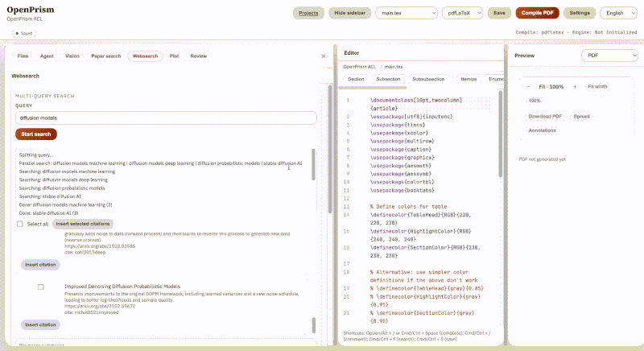The height and width of the screenshot is (351, 644).
Task: Click the "Searching: diffusion probabilistic models" log line
Action: click(x=62, y=188)
